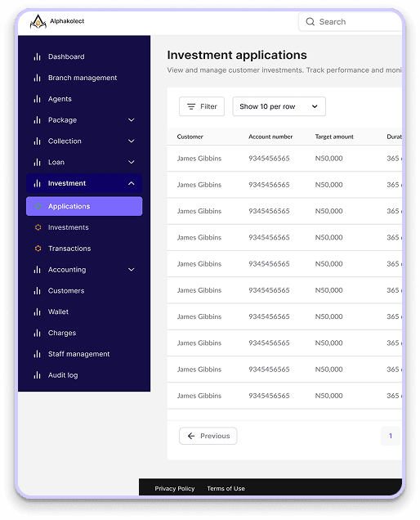
Task: Click the Alphakolect logo icon
Action: (x=38, y=21)
